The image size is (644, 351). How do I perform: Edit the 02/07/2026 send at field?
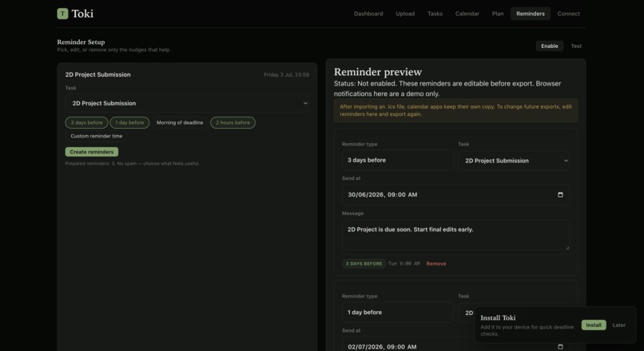pyautogui.click(x=456, y=345)
